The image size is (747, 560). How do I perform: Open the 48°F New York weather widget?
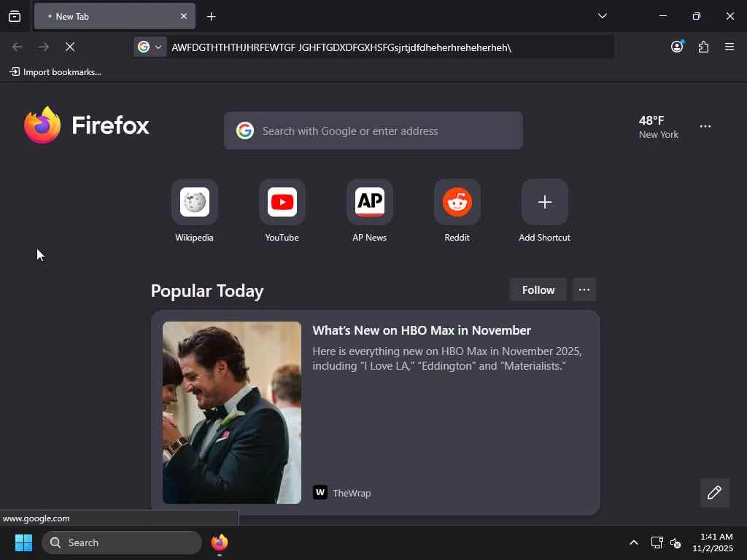[659, 127]
